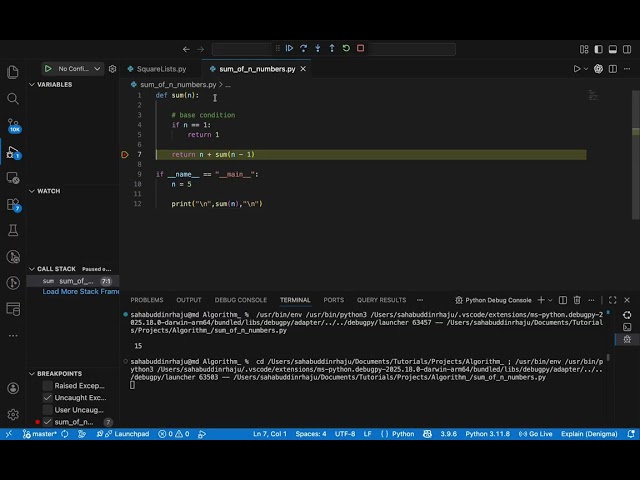640x480 pixels.
Task: Open Source Control view with 10K badge
Action: click(x=13, y=124)
